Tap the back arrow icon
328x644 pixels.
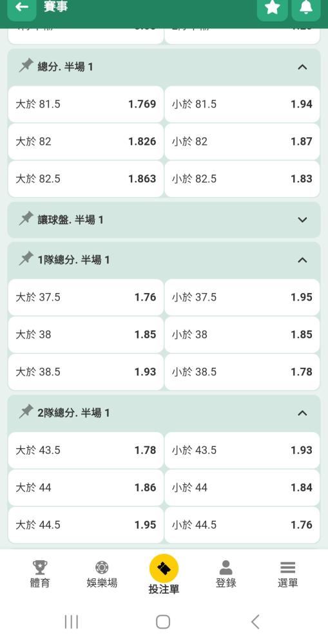pos(22,7)
